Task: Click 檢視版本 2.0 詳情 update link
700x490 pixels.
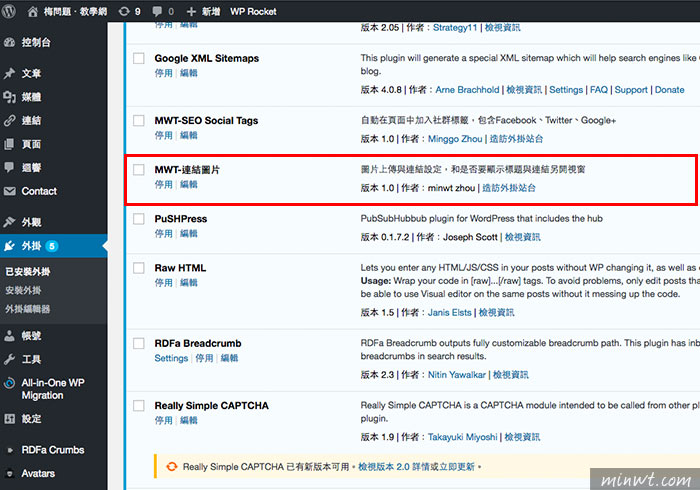Action: point(393,467)
